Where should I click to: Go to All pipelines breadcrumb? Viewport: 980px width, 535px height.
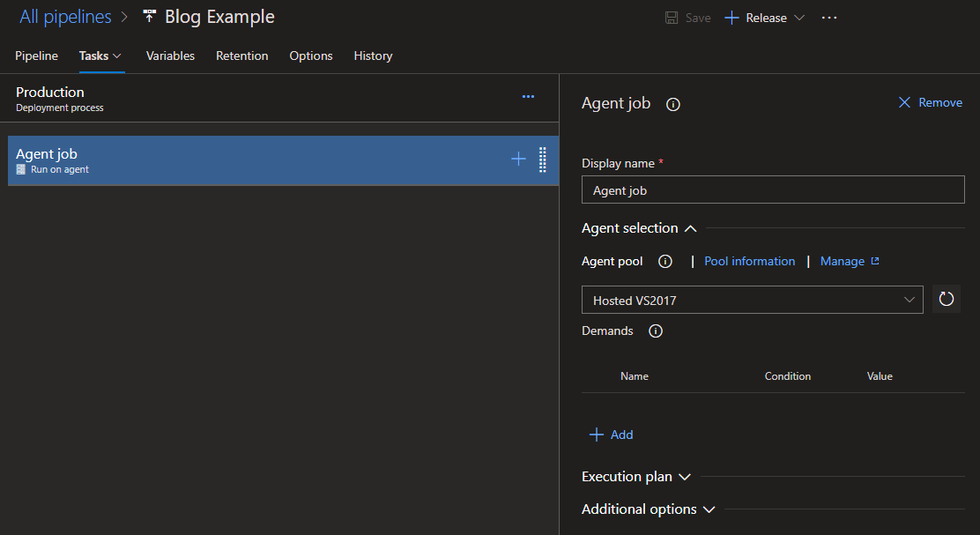(65, 17)
